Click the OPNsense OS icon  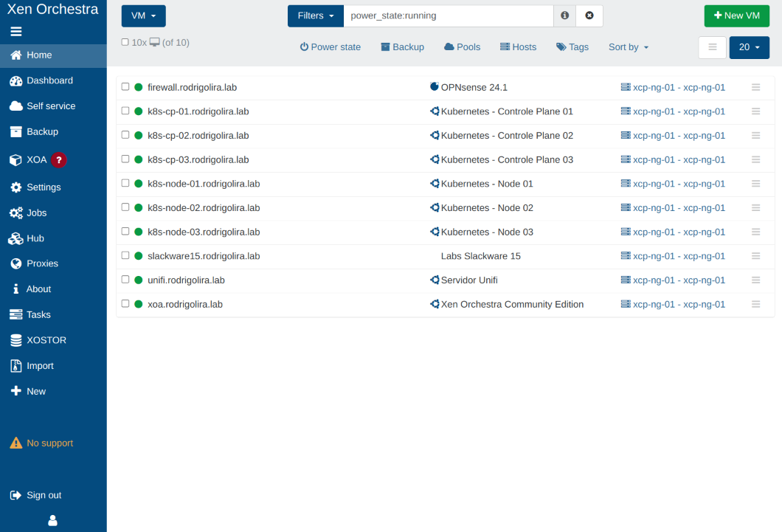tap(435, 87)
